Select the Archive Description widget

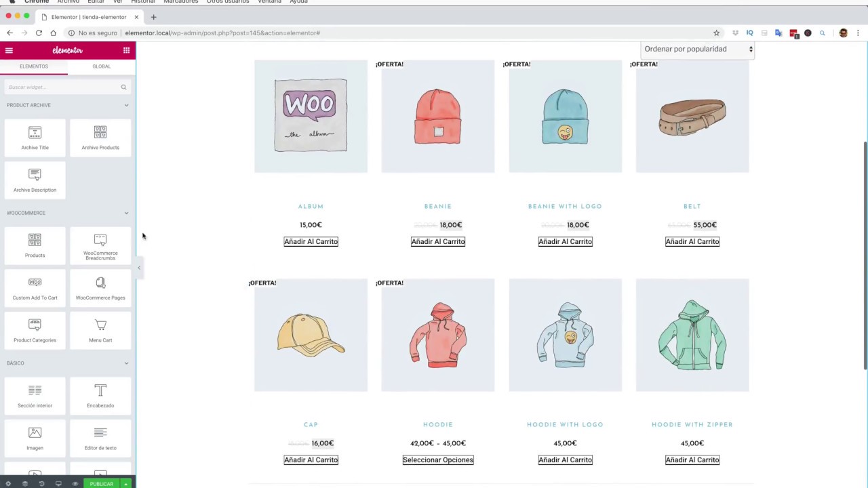point(35,180)
